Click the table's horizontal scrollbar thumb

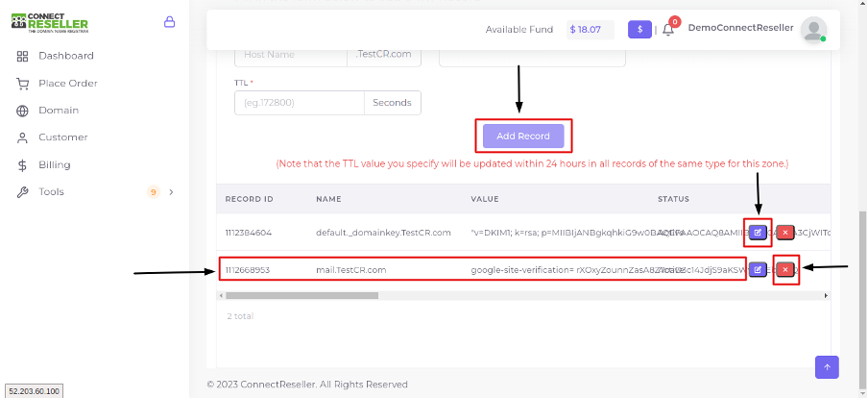click(301, 295)
